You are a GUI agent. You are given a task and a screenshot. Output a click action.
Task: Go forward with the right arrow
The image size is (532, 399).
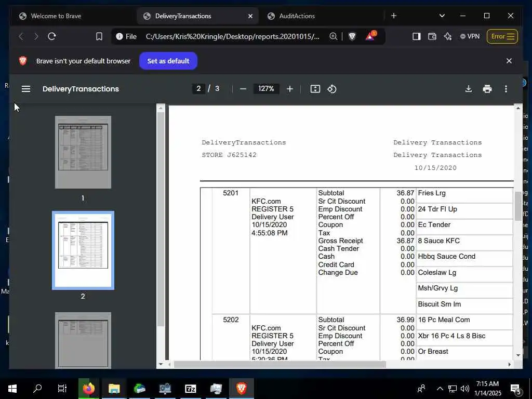click(36, 36)
